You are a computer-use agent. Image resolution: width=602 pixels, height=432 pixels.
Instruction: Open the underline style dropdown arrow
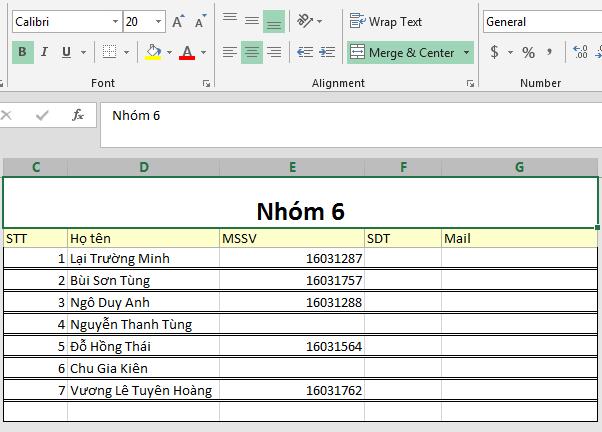point(83,52)
